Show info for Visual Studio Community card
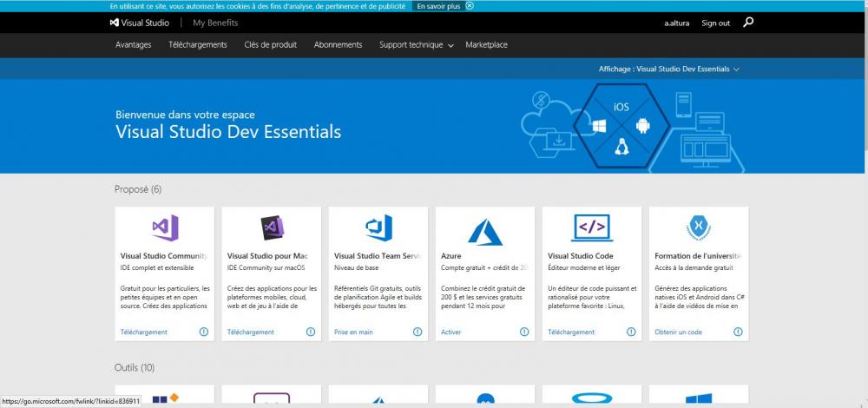Viewport: 868px width, 408px height. pos(203,332)
